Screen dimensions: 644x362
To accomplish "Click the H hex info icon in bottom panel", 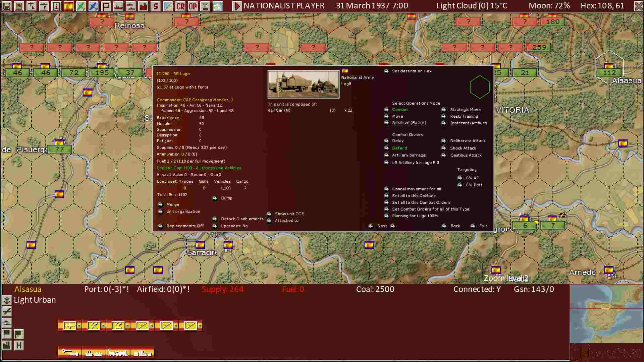I will click(x=18, y=345).
